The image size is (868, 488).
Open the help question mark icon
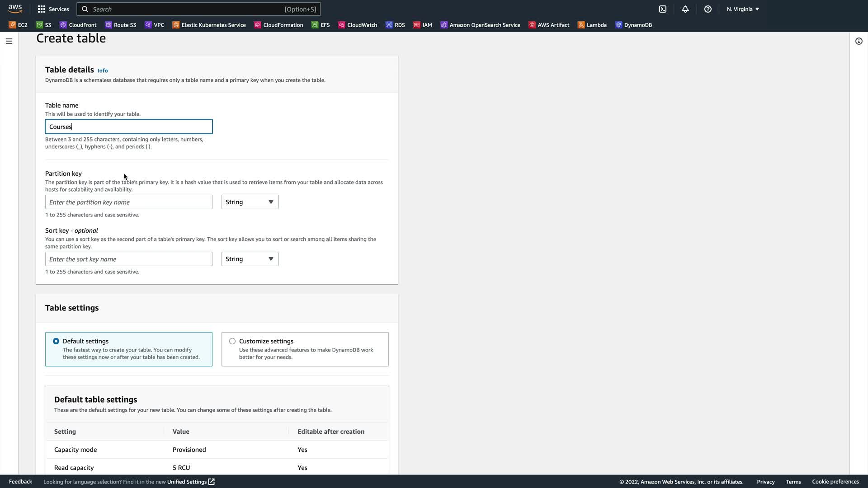pyautogui.click(x=708, y=9)
